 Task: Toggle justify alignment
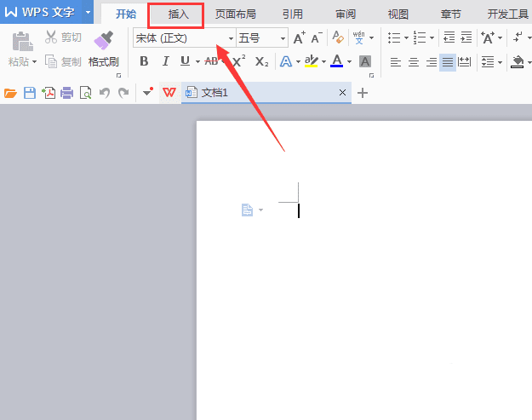448,62
